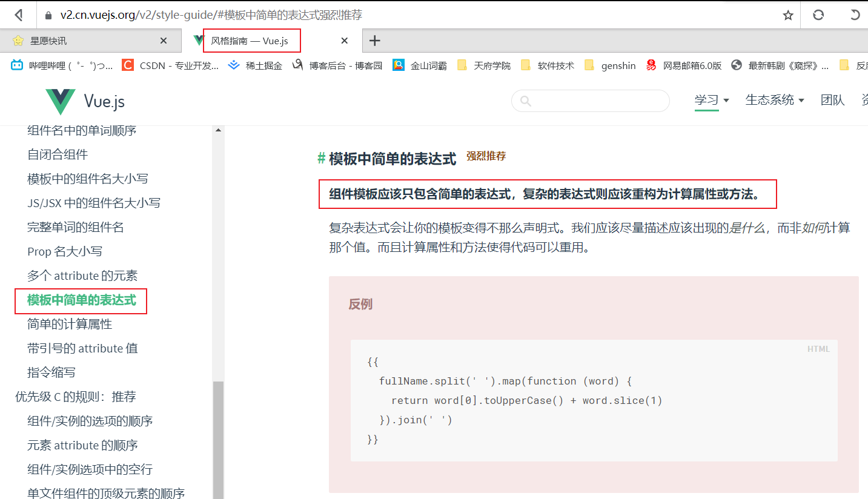Click the code line return word[0].toUpperCase()

point(527,400)
